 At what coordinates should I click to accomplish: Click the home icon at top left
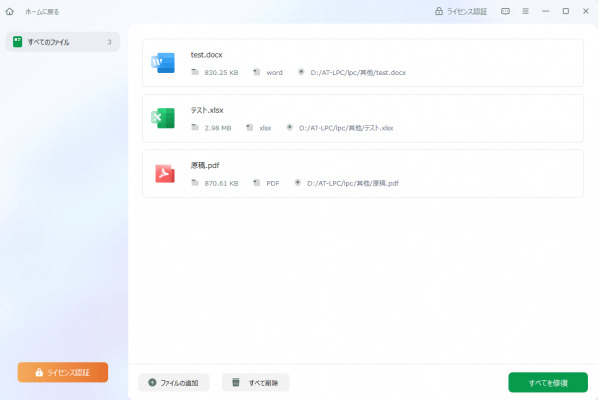10,11
